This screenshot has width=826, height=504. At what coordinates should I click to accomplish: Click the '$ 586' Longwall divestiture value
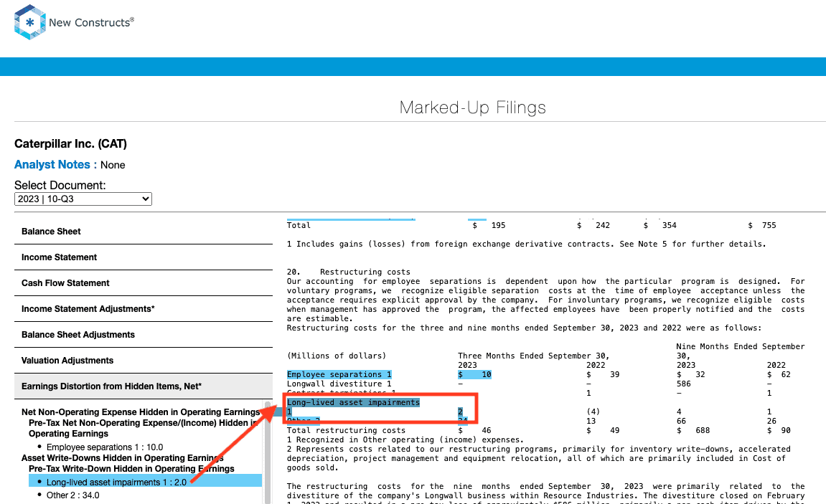coord(684,384)
